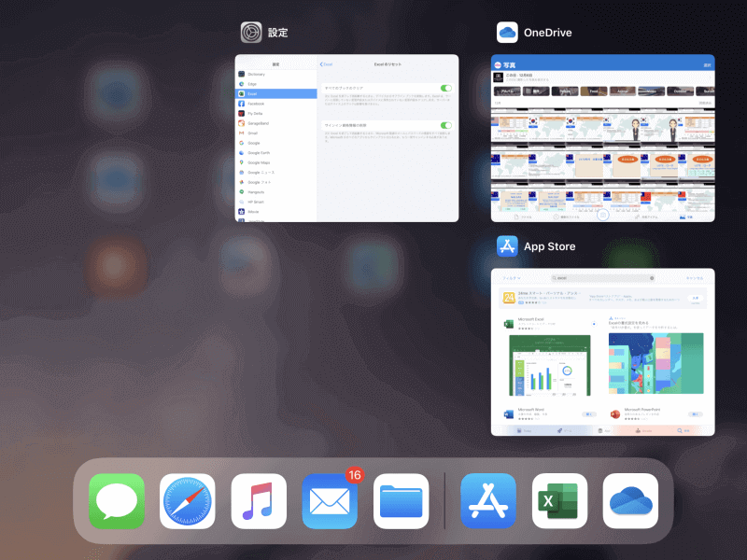747x560 pixels.
Task: Select Hangouts in the Settings sidebar
Action: coord(275,192)
